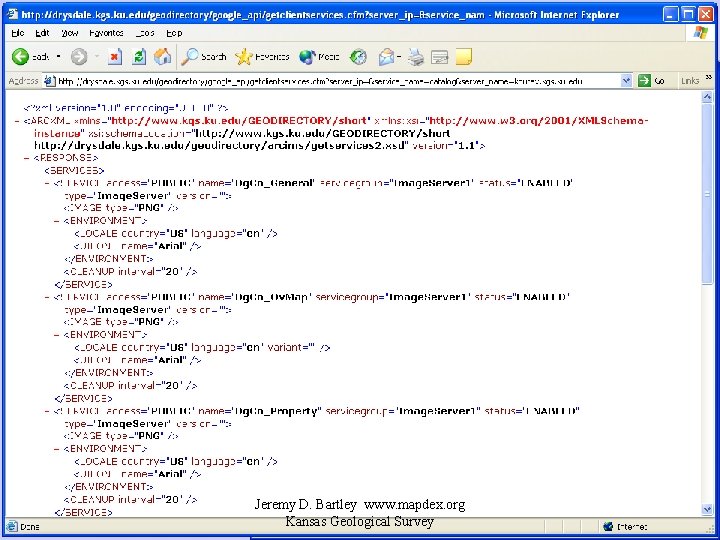Viewport: 720px width, 540px height.
Task: Click the vertical scrollbar up arrow
Action: point(707,96)
